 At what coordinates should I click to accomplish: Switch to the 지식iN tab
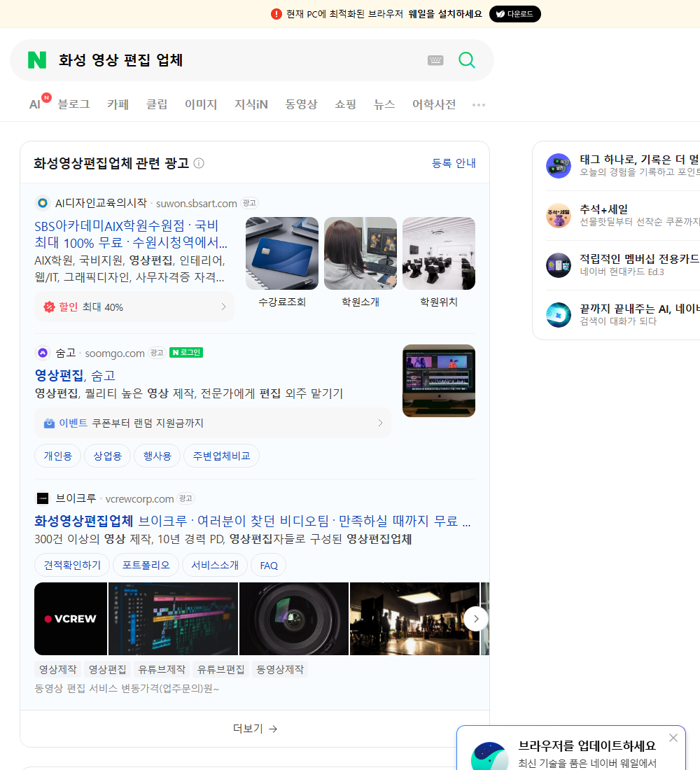(251, 104)
